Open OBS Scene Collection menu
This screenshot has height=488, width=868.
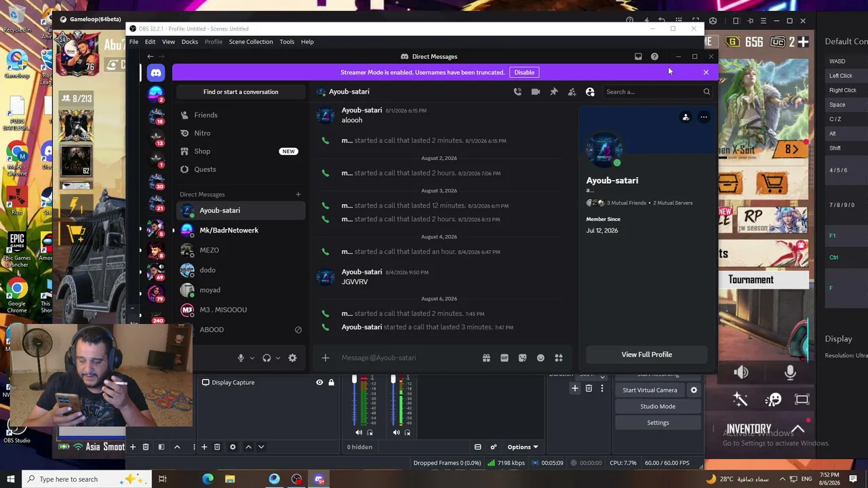click(x=251, y=42)
